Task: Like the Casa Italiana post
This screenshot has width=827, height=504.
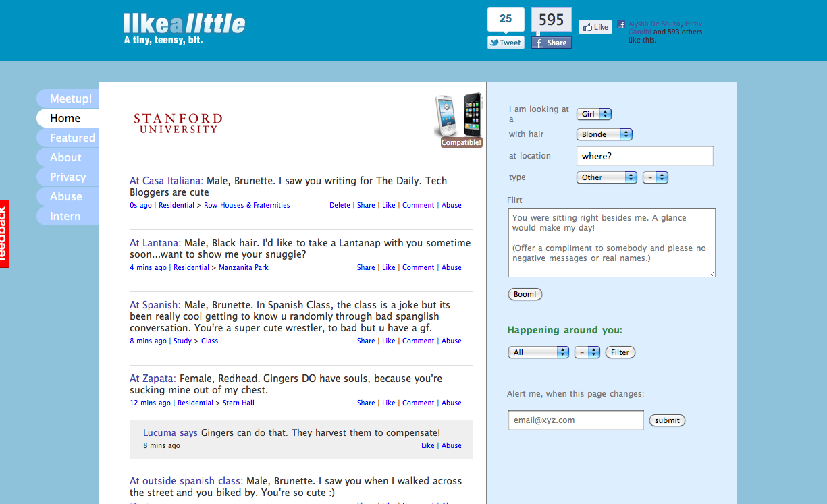Action: [389, 205]
